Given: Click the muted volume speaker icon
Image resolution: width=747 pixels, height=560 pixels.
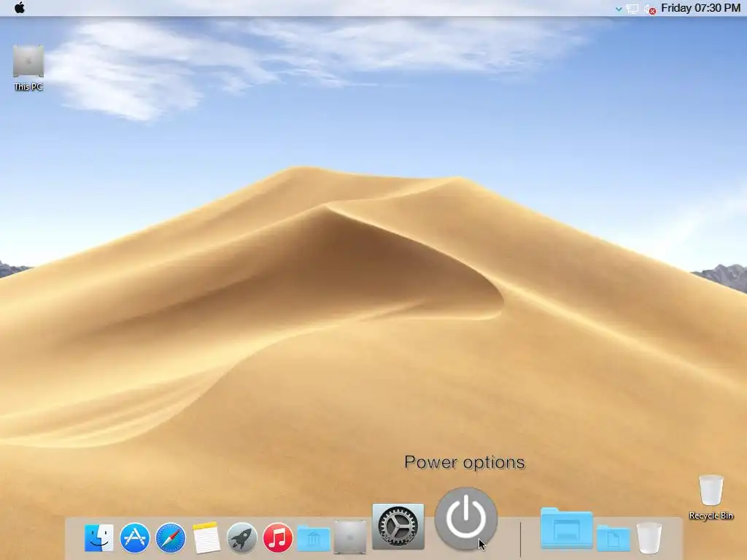Looking at the screenshot, I should [x=650, y=9].
